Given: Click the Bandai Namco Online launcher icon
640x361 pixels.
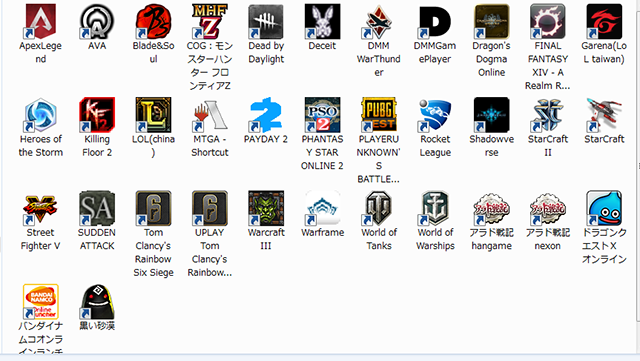Looking at the screenshot, I should 40,302.
